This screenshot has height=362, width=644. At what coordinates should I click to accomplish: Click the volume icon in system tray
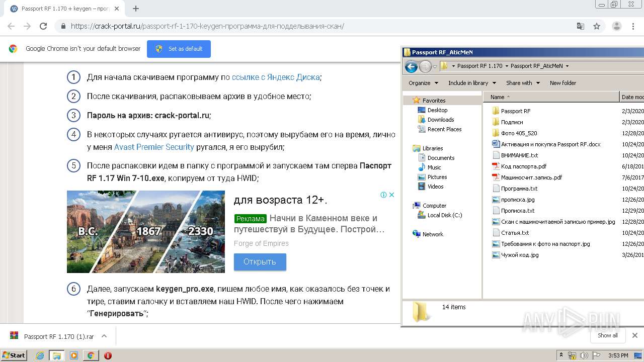click(585, 355)
